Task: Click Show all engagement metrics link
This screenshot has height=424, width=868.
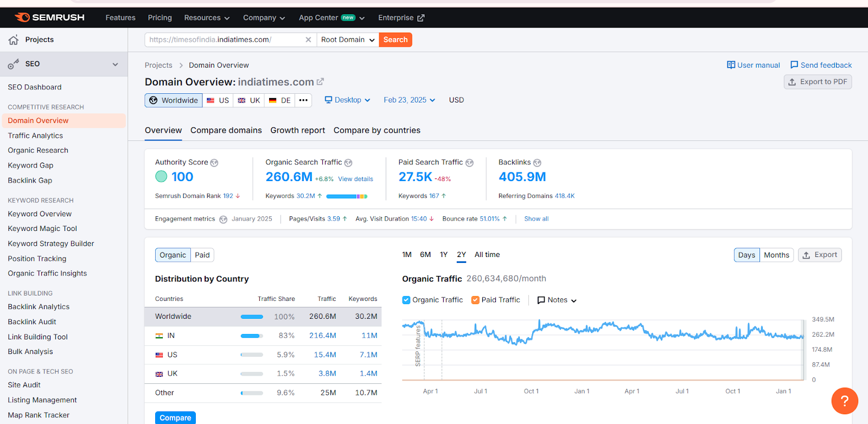Action: tap(537, 219)
